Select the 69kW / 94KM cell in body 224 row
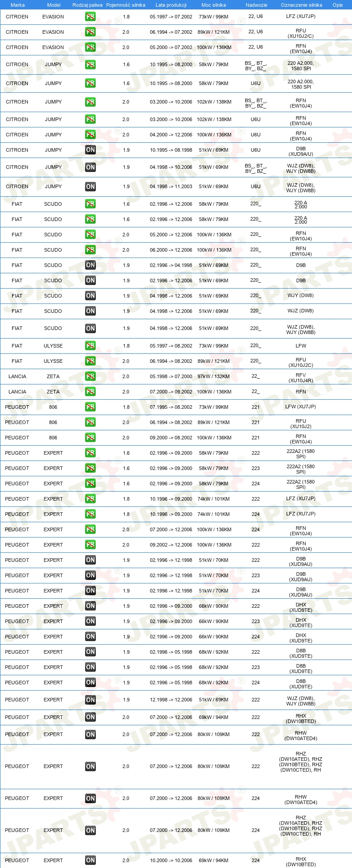The height and width of the screenshot is (868, 352). point(214,860)
